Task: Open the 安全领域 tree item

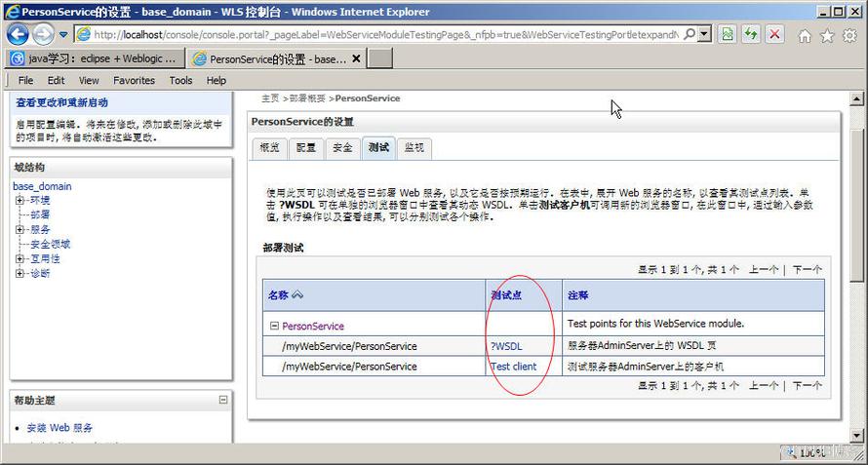Action: click(51, 244)
